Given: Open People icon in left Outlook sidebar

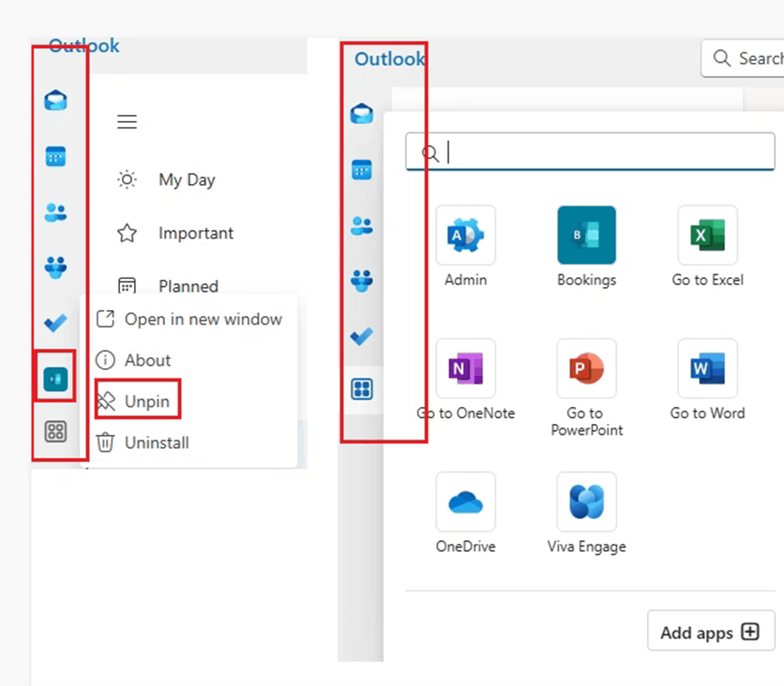Looking at the screenshot, I should pyautogui.click(x=56, y=212).
